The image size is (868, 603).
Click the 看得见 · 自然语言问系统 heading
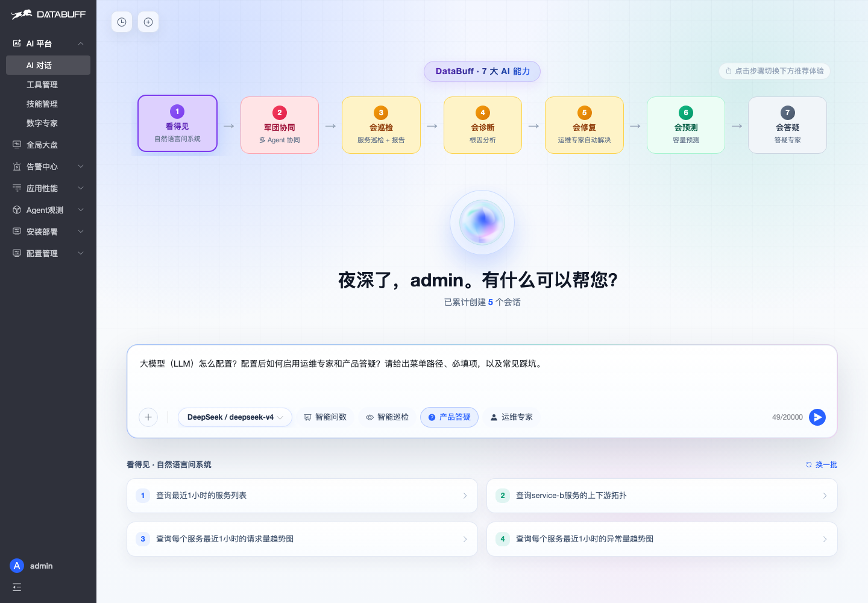click(169, 465)
